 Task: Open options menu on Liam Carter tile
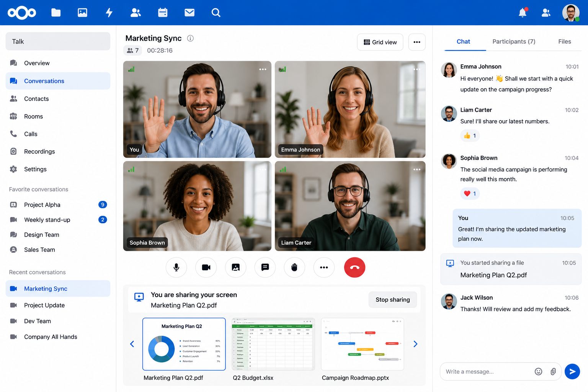coord(417,169)
